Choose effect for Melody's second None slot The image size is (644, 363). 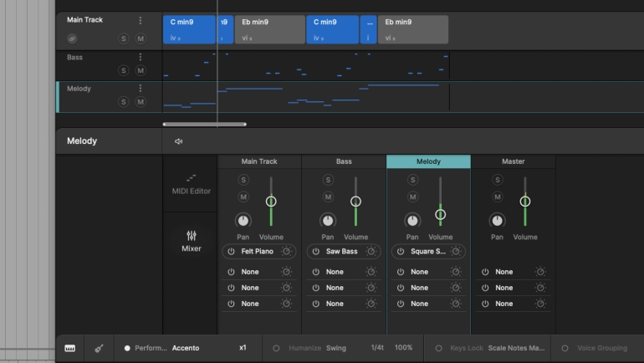[419, 288]
